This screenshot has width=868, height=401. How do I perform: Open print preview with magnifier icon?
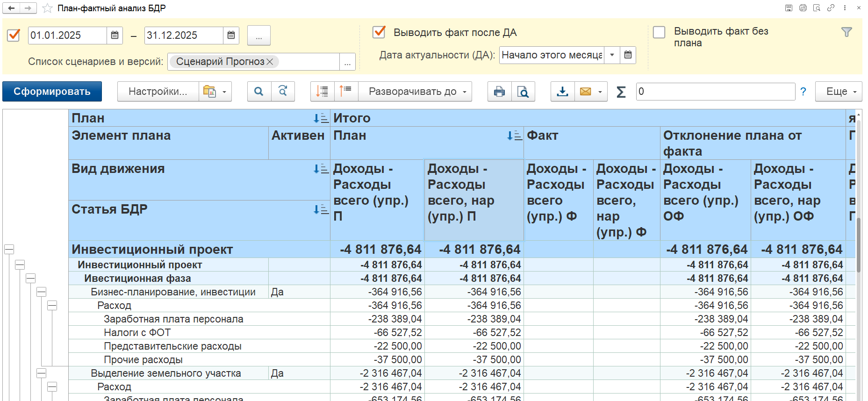[523, 92]
